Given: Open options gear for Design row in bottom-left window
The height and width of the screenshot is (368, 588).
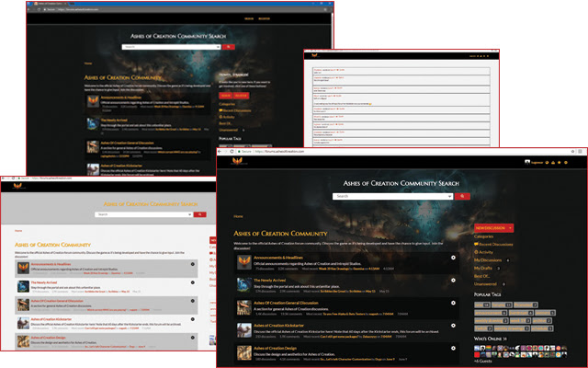Looking at the screenshot, I should point(193,338).
